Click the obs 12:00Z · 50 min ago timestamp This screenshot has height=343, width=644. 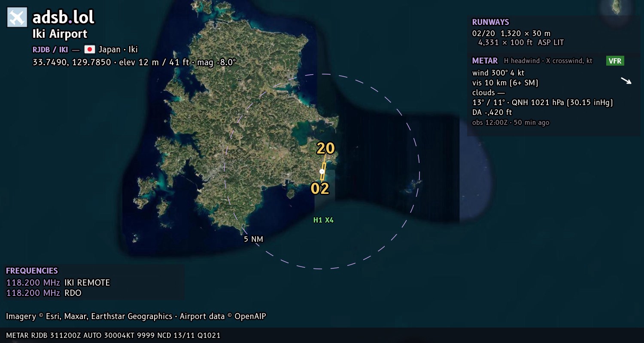coord(511,123)
